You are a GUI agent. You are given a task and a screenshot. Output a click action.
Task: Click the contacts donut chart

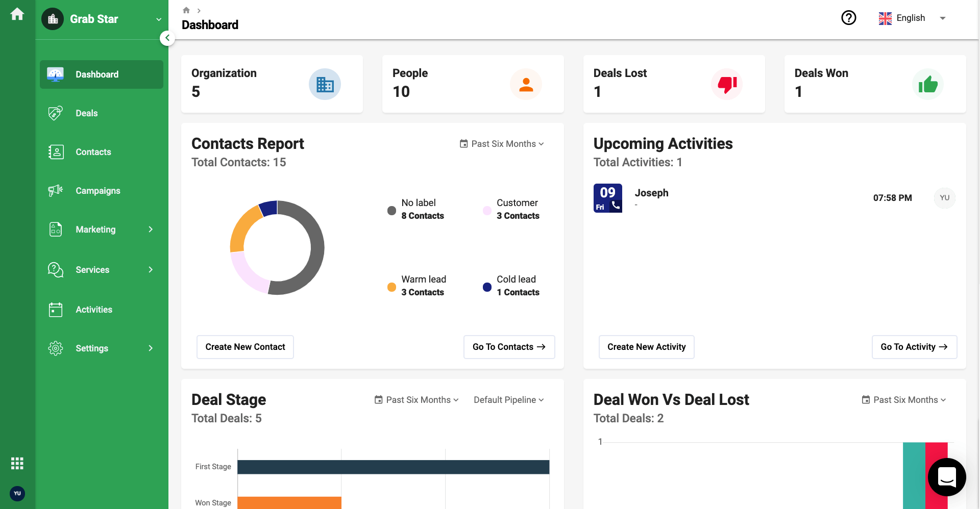tap(277, 247)
